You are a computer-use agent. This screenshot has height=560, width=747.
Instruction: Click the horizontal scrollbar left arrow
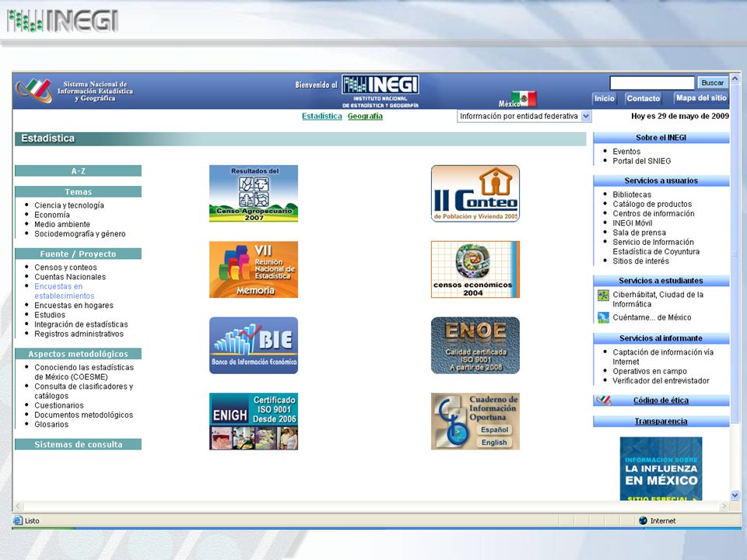click(18, 506)
